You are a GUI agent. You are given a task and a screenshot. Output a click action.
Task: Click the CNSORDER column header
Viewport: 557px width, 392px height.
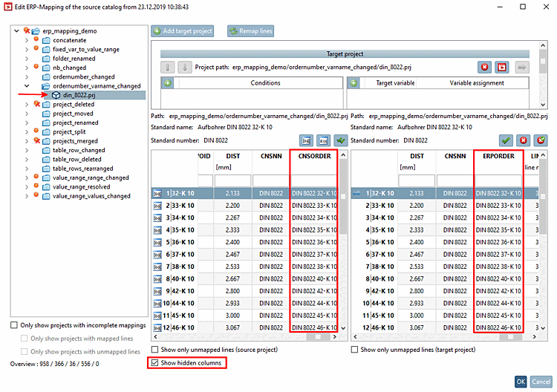[314, 157]
